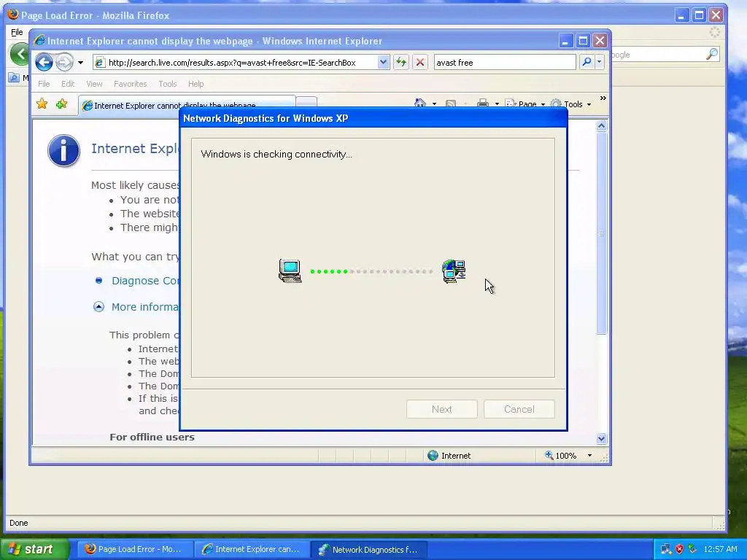Click the RSS Feeds icon in IE
747x560 pixels.
tap(451, 104)
